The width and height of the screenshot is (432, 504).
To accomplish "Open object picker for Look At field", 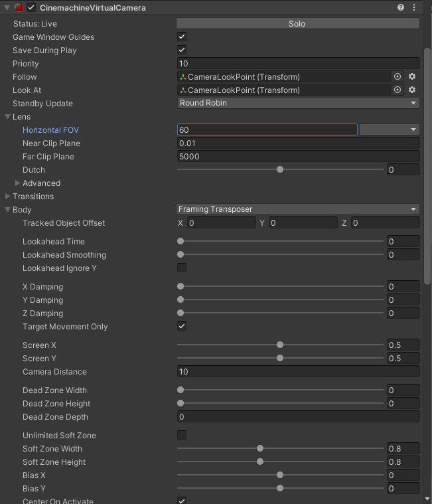I will pos(397,90).
